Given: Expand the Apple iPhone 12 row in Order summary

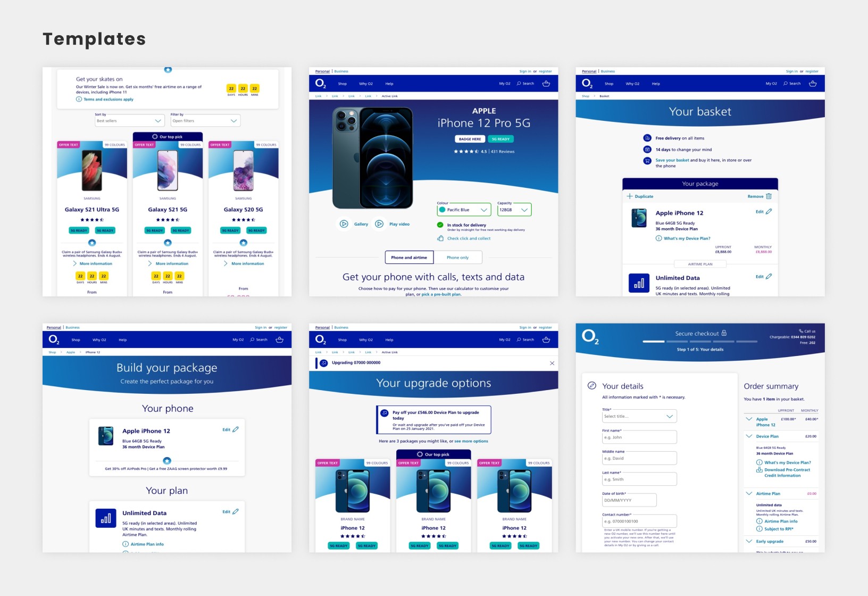Looking at the screenshot, I should 749,419.
